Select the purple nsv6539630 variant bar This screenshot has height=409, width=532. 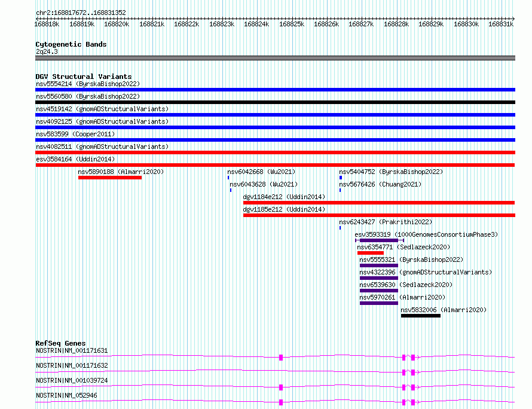[x=379, y=291]
